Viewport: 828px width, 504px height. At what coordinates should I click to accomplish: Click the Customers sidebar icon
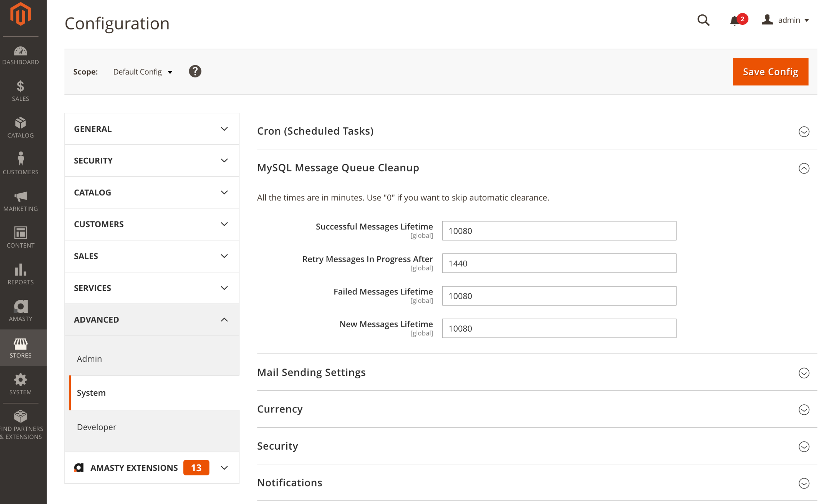[21, 163]
